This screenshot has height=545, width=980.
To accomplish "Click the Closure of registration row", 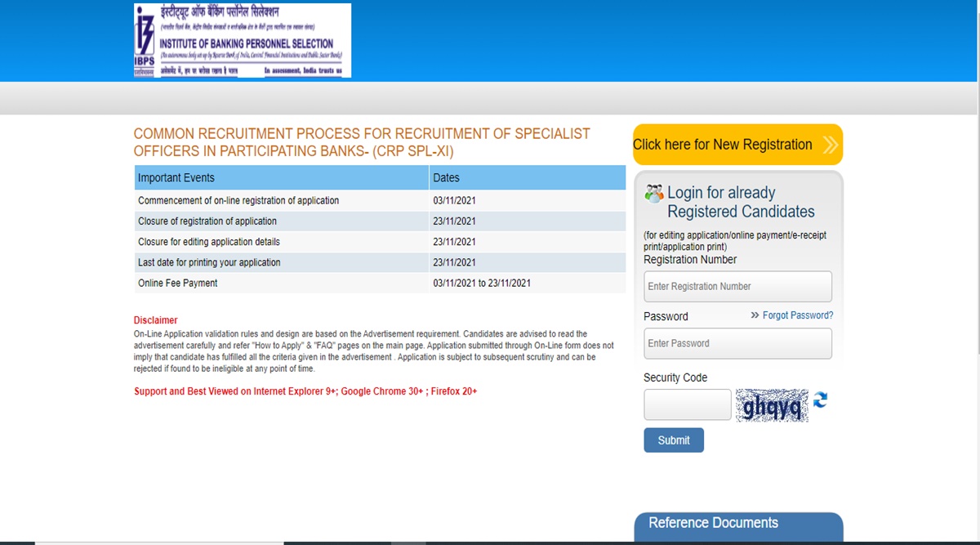I will pyautogui.click(x=245, y=221).
